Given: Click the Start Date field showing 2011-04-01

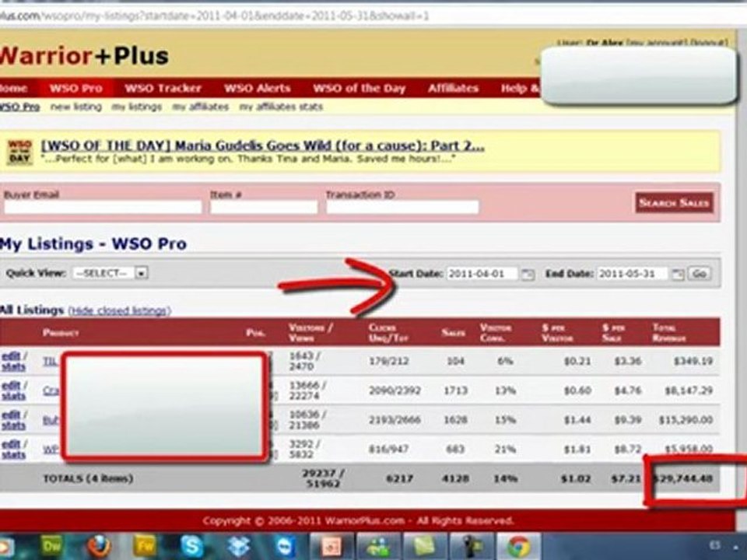Looking at the screenshot, I should 482,274.
